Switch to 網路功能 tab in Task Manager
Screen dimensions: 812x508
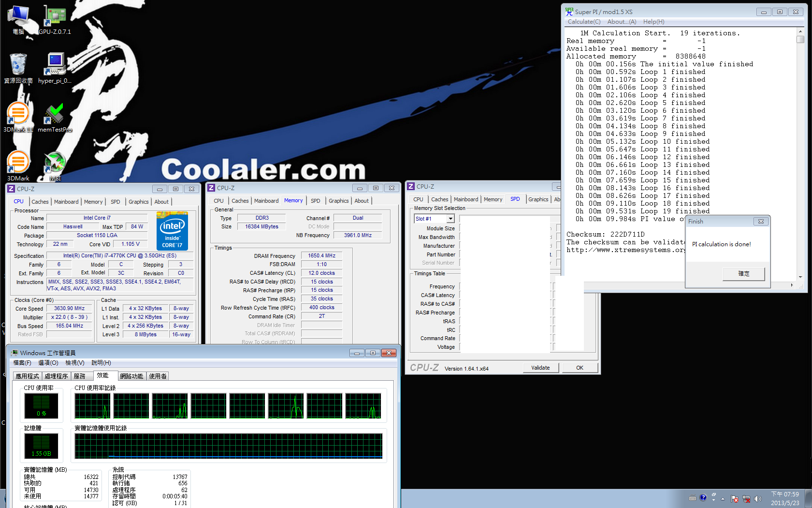tap(131, 376)
